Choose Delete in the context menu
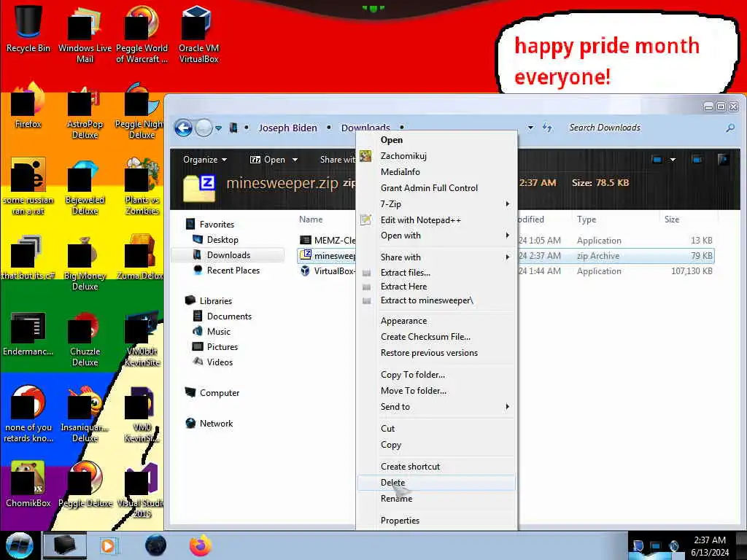The width and height of the screenshot is (747, 560). pyautogui.click(x=436, y=483)
